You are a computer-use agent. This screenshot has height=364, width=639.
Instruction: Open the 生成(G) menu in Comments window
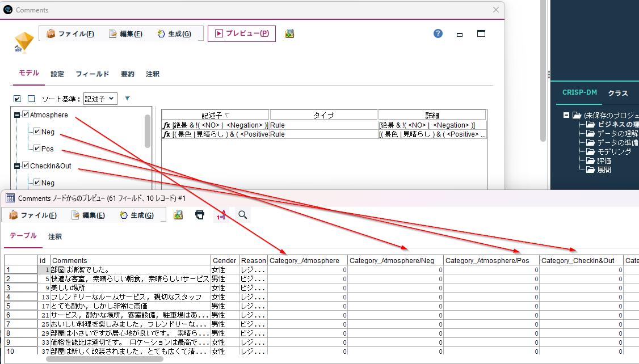174,34
